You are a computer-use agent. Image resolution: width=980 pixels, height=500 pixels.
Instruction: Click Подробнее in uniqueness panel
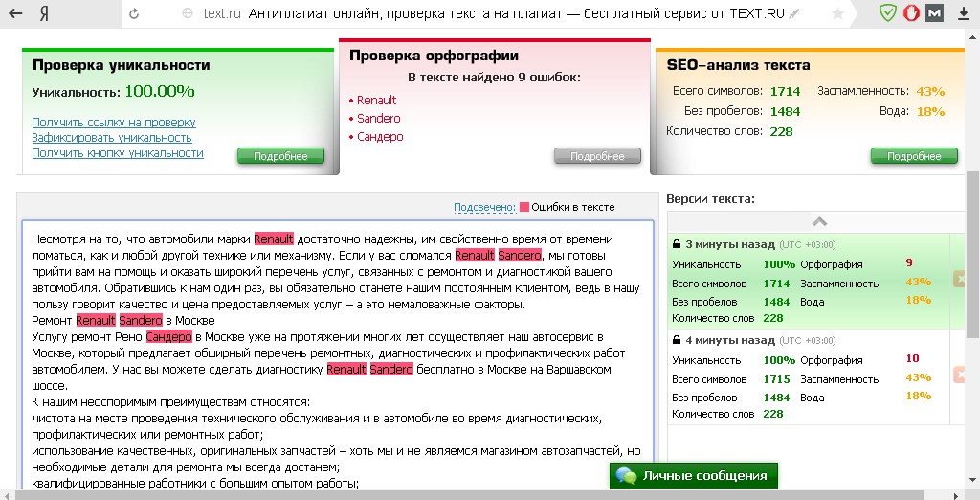pos(280,156)
